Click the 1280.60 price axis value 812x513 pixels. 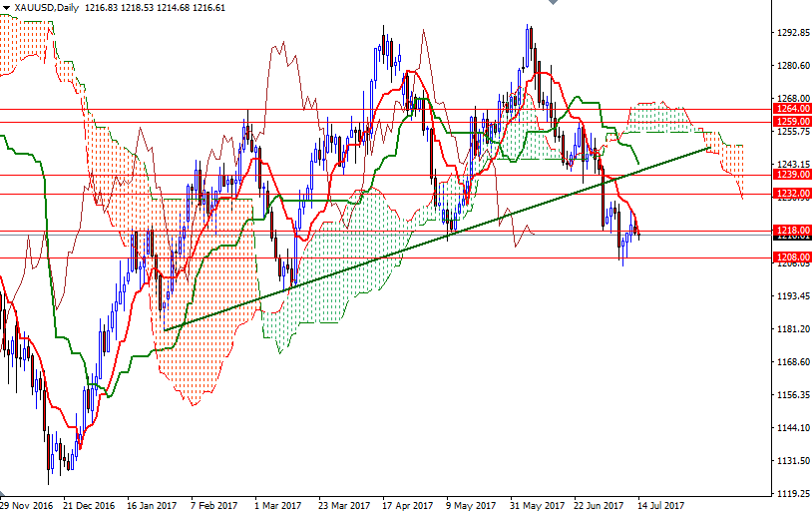(x=793, y=65)
